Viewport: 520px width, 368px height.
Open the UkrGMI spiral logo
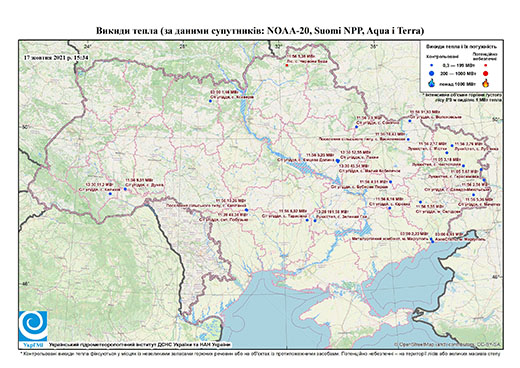tap(33, 326)
